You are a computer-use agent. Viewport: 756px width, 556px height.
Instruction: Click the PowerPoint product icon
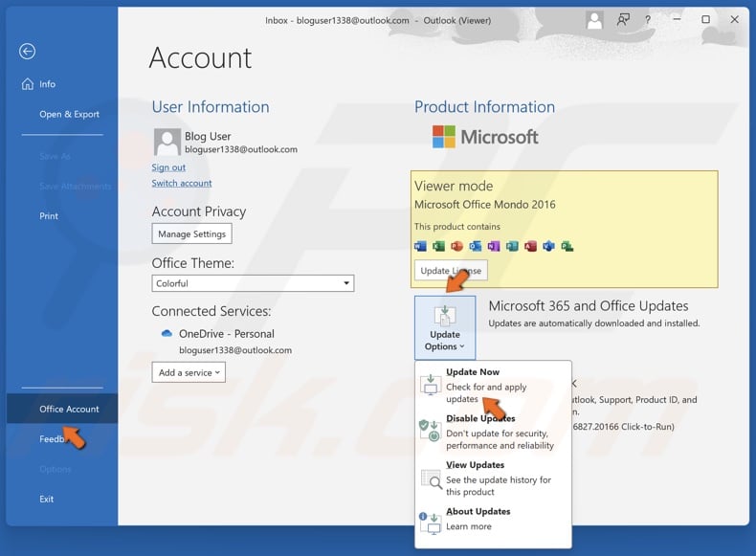point(456,246)
